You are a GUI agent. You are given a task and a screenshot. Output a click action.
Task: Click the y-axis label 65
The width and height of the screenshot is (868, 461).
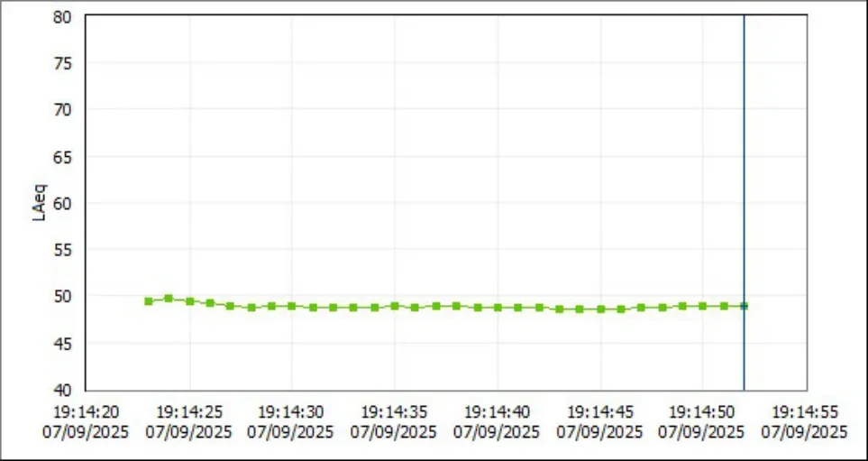(x=62, y=157)
